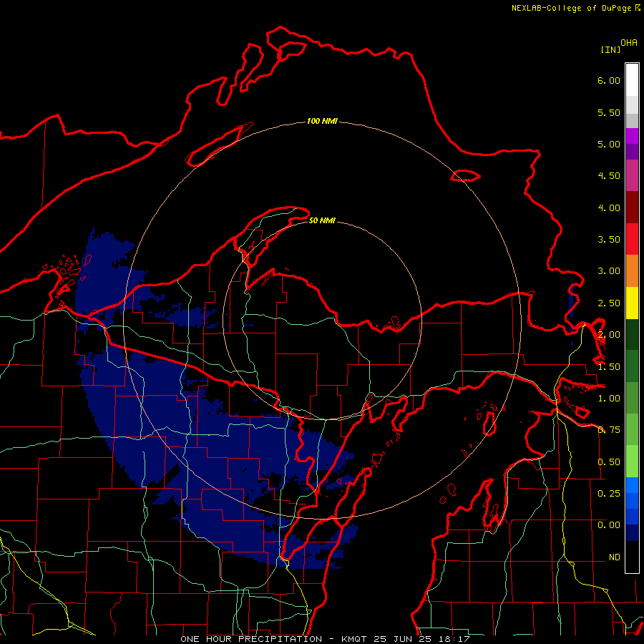This screenshot has height=644, width=644.
Task: Click the 5.50 legend value
Action: 609,112
